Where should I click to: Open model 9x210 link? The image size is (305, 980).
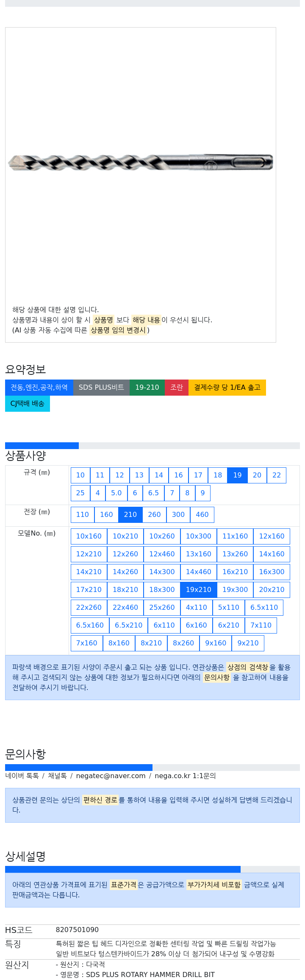(248, 643)
